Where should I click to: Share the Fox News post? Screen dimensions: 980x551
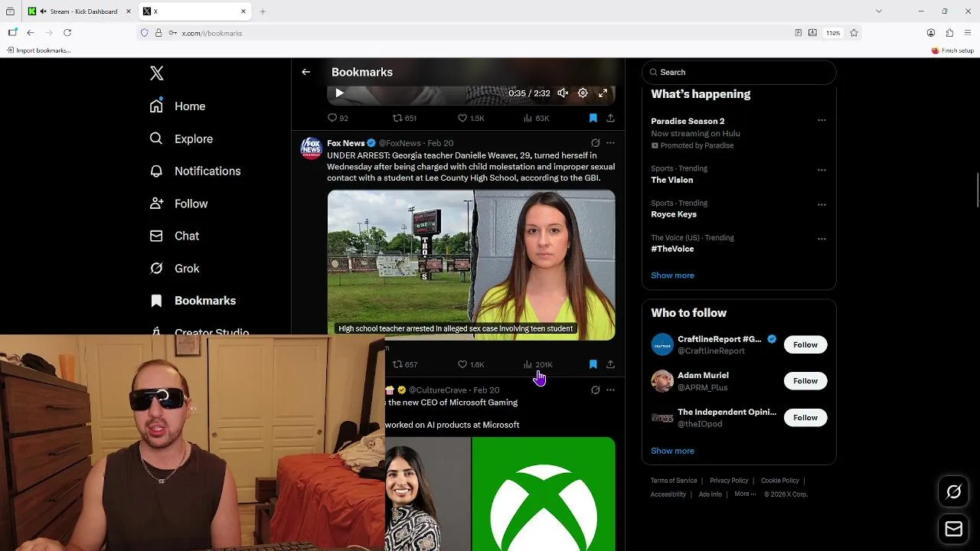click(610, 364)
